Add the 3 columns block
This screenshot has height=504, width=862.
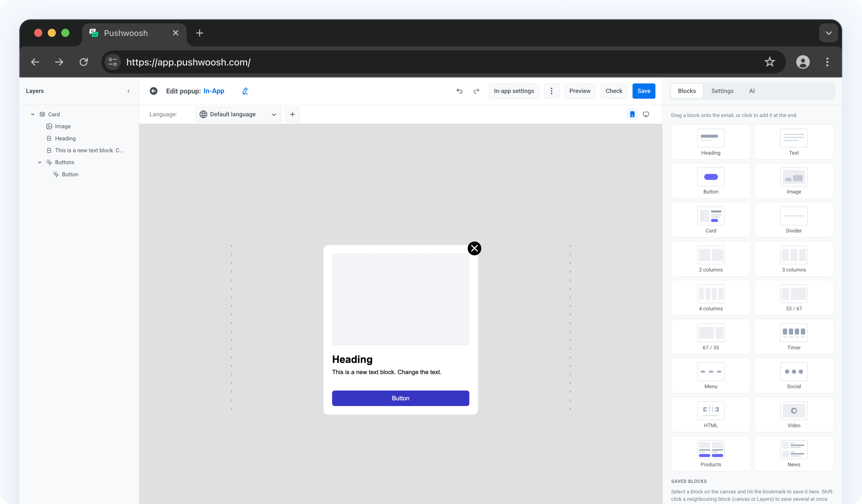pyautogui.click(x=794, y=259)
